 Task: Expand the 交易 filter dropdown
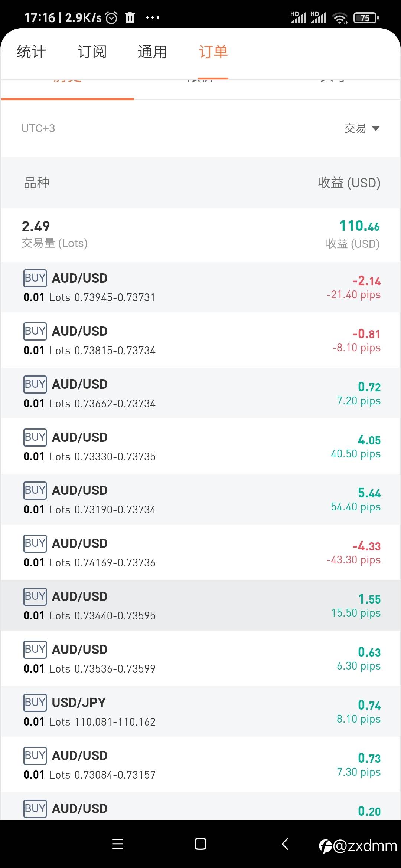click(362, 128)
